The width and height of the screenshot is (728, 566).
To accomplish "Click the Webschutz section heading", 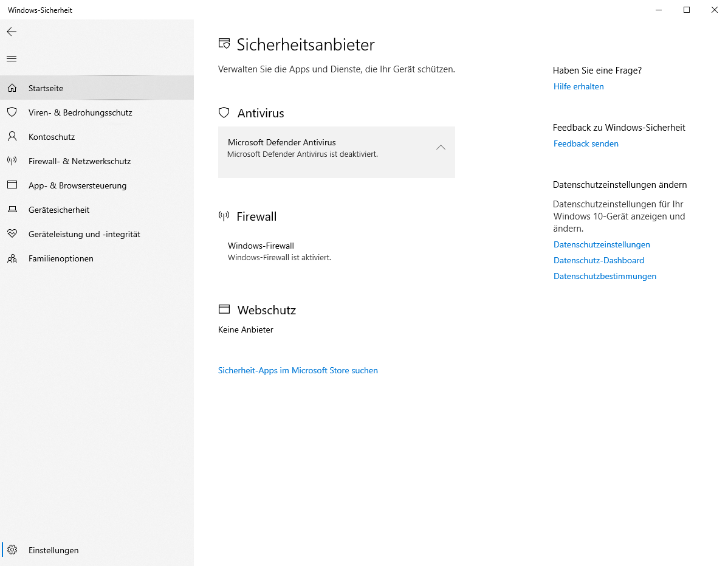I will point(267,309).
